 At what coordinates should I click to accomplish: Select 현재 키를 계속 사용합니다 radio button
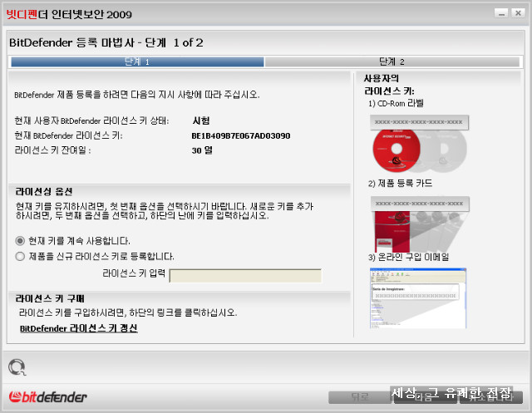click(x=20, y=241)
